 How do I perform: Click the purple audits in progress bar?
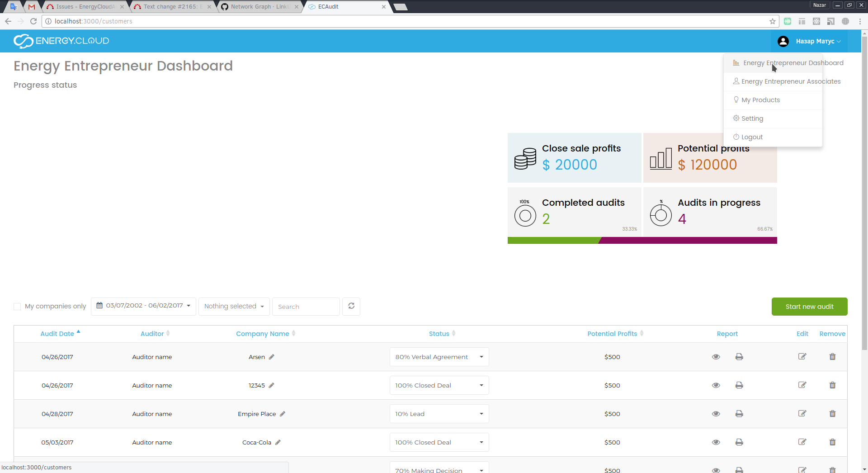point(688,241)
